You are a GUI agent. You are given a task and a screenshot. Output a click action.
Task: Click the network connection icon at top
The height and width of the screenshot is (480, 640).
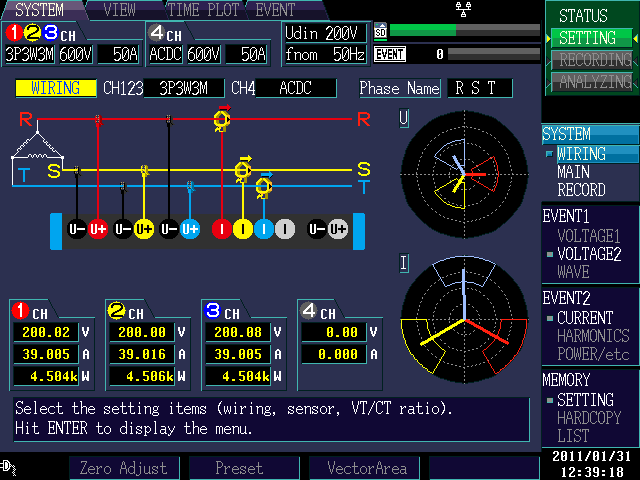click(462, 9)
